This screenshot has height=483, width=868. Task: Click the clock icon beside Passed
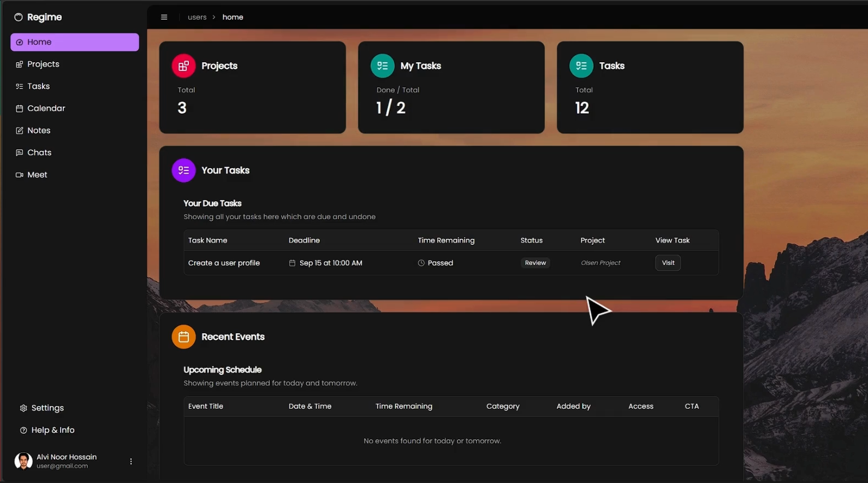421,263
